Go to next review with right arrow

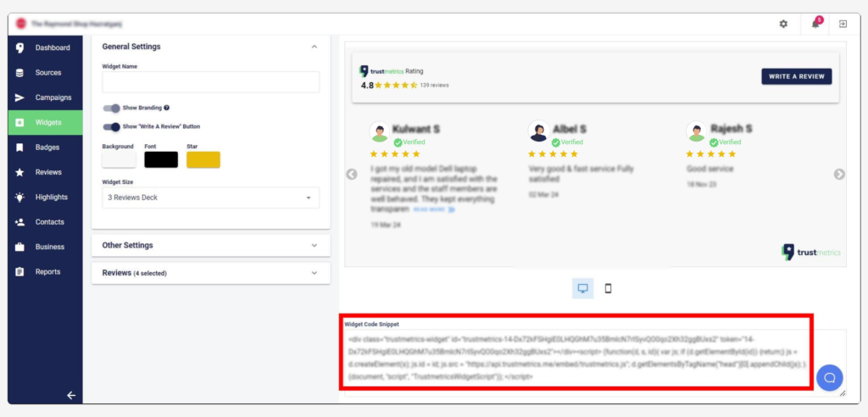[x=839, y=175]
